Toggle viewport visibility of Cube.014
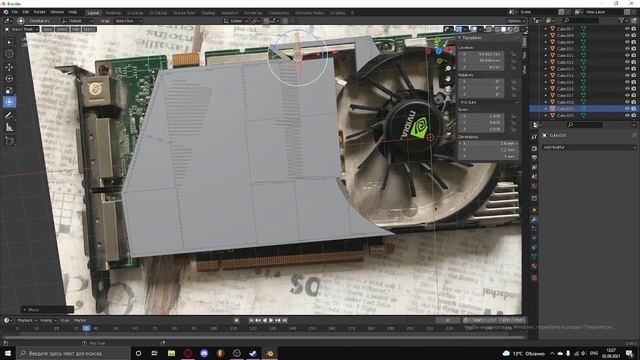Screen dimensions: 640x360 point(627,75)
